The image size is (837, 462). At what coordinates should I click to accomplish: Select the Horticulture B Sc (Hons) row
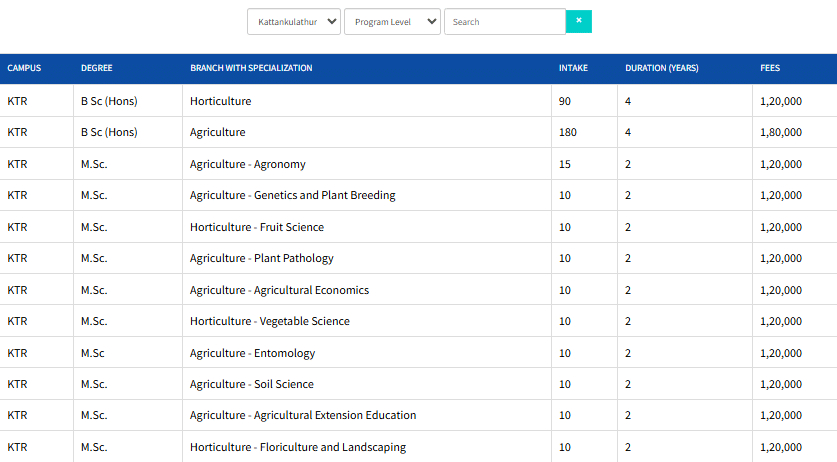pyautogui.click(x=220, y=101)
